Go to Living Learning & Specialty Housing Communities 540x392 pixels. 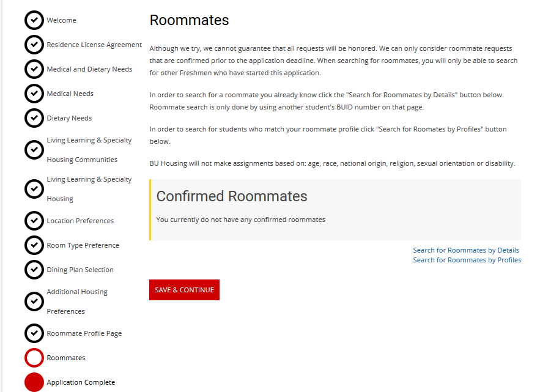click(x=89, y=150)
